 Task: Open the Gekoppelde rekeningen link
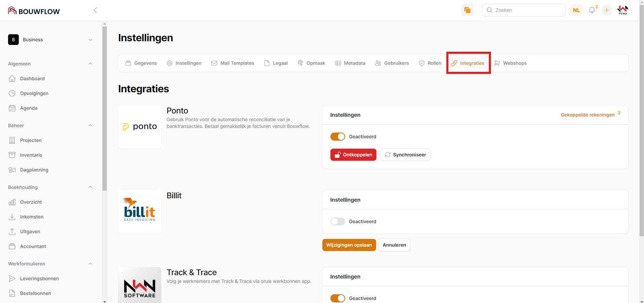click(x=587, y=115)
